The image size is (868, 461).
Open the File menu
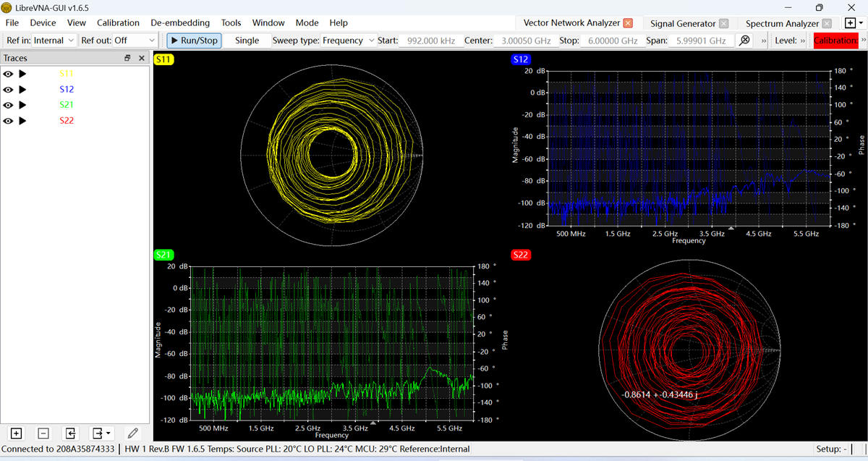[x=12, y=23]
